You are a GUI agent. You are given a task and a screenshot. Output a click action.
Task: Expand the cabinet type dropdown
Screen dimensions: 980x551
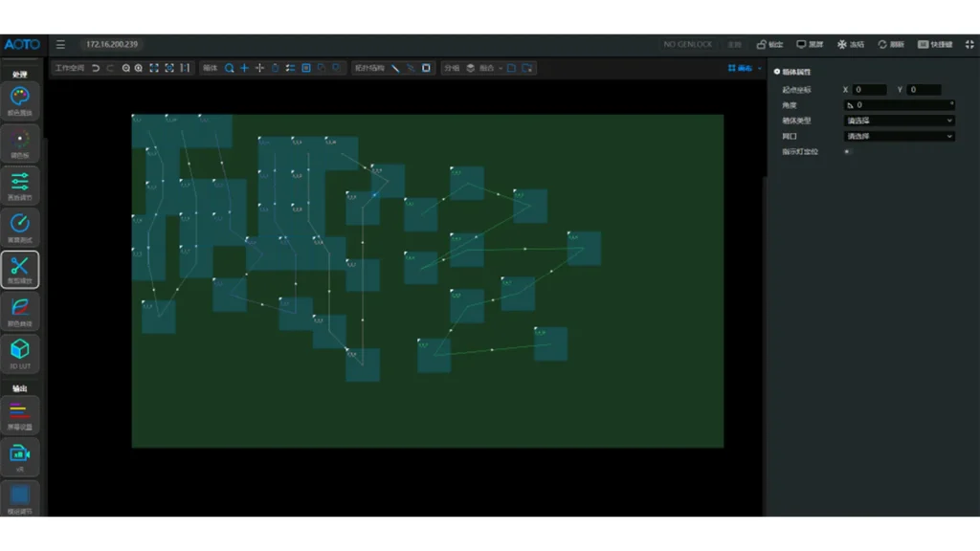(x=898, y=121)
